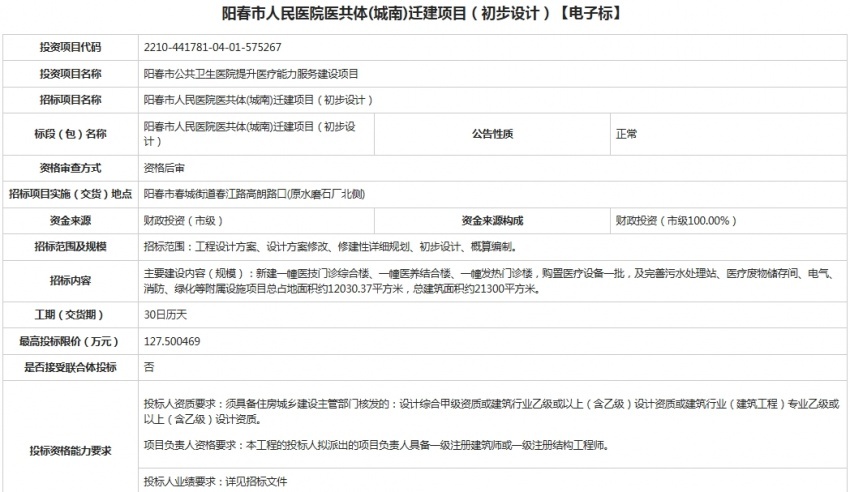The image size is (850, 492).
Task: Select the value 否
Action: click(149, 367)
